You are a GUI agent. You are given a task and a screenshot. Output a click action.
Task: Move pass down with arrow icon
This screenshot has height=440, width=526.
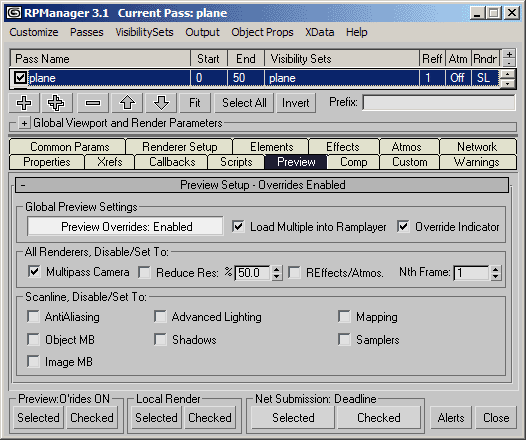pyautogui.click(x=161, y=103)
